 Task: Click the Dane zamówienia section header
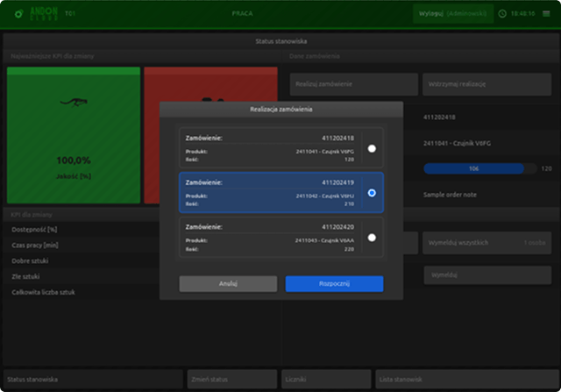[315, 56]
